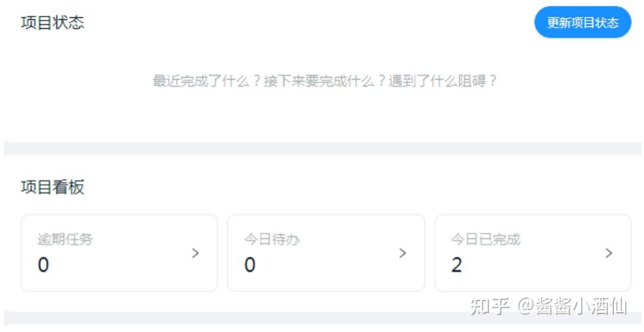The image size is (644, 332).
Task: Select the 今日待办 count of 0
Action: pyautogui.click(x=250, y=265)
